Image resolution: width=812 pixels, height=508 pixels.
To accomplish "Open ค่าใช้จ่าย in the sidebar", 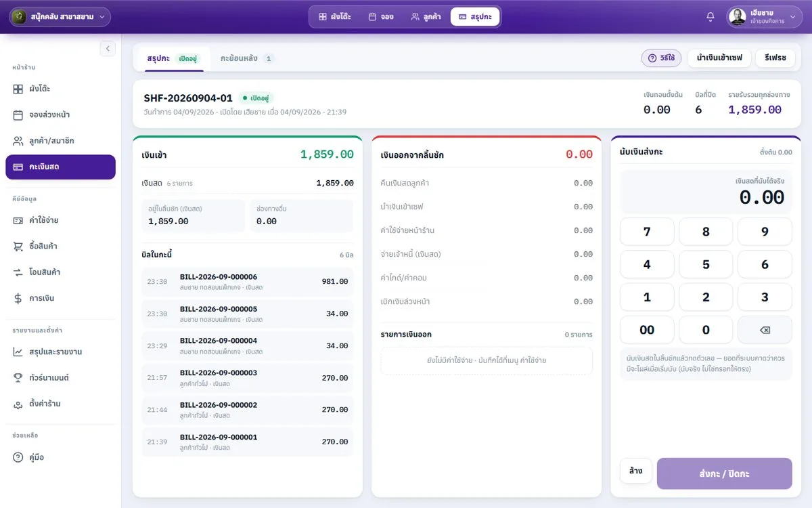I will [x=60, y=220].
